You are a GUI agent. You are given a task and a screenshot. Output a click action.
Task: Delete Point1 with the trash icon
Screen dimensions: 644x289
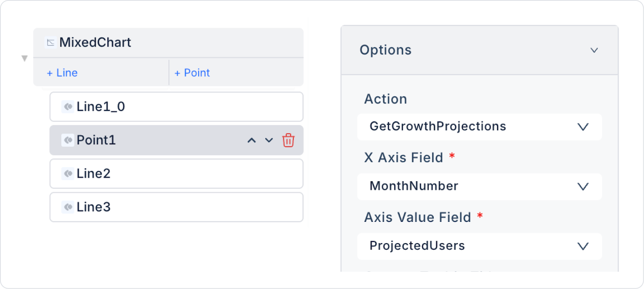[288, 140]
